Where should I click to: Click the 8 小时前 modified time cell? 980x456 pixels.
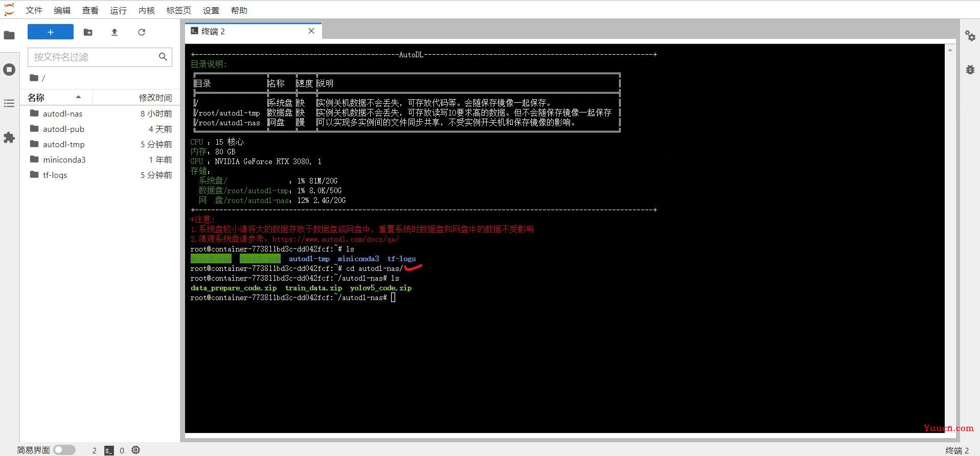pos(156,113)
